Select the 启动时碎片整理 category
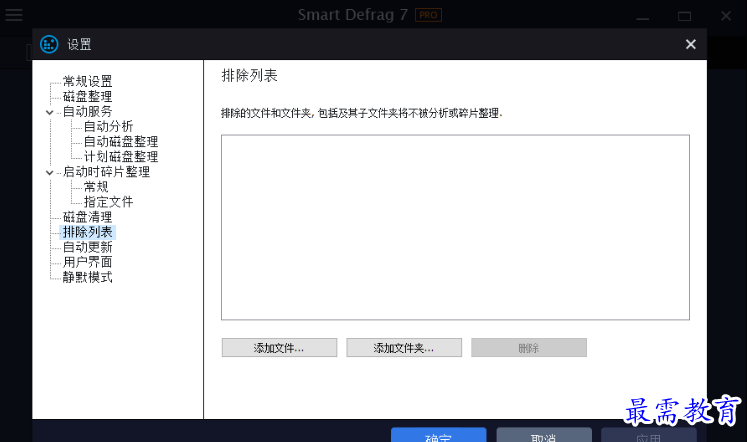The width and height of the screenshot is (747, 442). tap(107, 172)
